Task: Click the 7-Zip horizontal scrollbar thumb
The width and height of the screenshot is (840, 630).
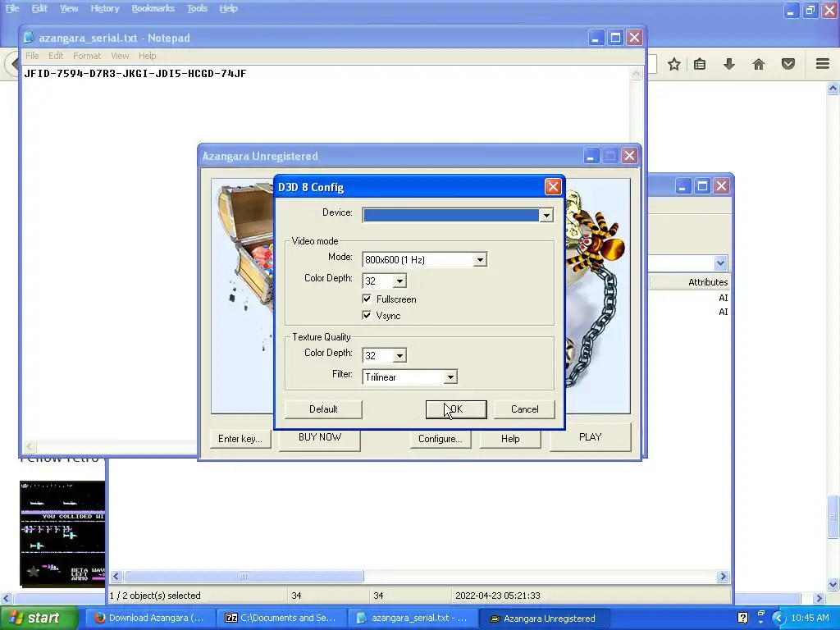Action: tap(244, 577)
